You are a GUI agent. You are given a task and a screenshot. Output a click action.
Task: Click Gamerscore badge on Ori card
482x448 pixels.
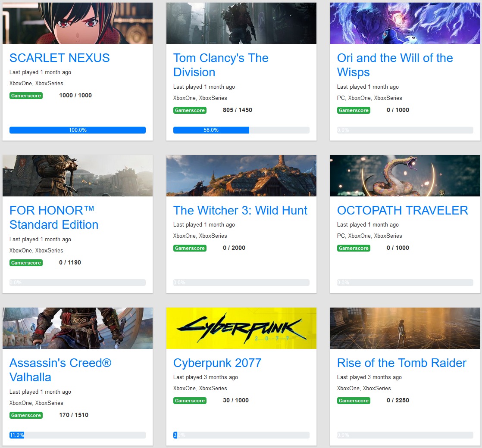coord(354,110)
